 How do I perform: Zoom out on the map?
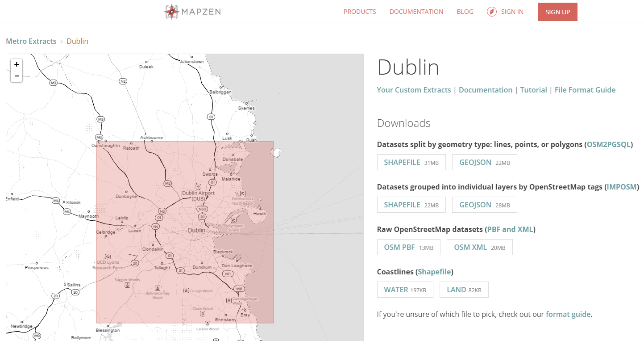[x=17, y=76]
